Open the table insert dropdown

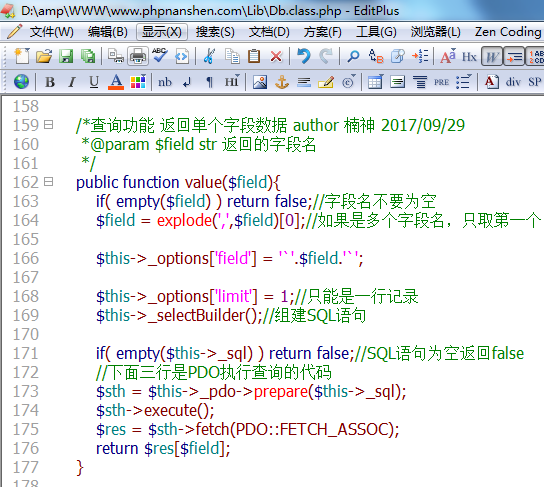(x=375, y=82)
